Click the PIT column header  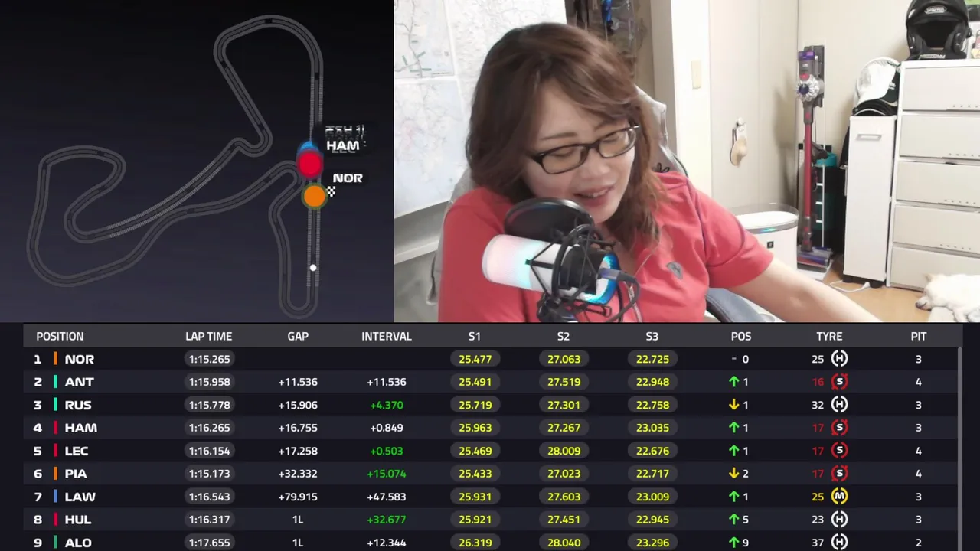[x=919, y=336]
